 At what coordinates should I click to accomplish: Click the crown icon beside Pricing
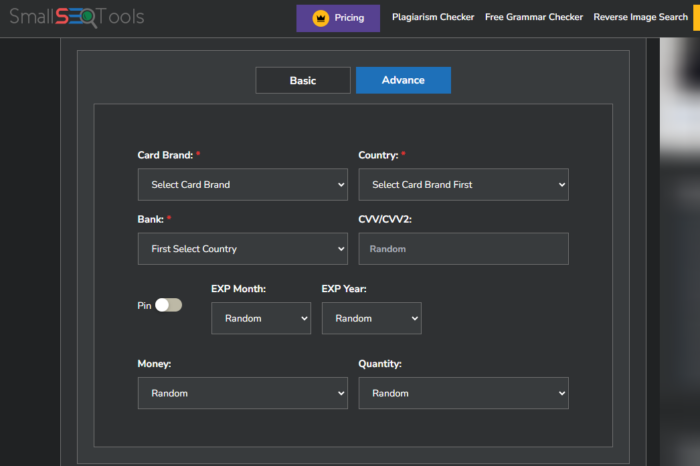[x=321, y=18]
